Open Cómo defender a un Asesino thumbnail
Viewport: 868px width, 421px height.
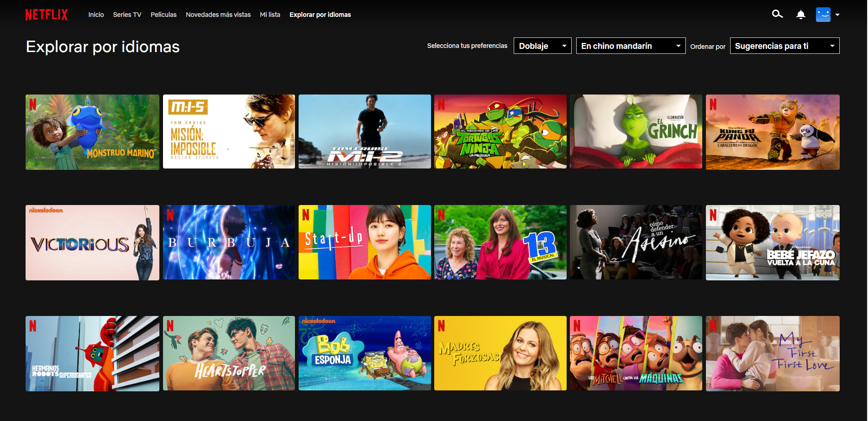coord(636,242)
